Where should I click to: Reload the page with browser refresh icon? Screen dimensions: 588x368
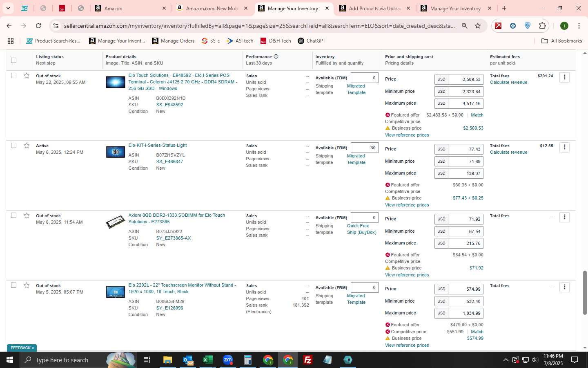click(x=38, y=26)
